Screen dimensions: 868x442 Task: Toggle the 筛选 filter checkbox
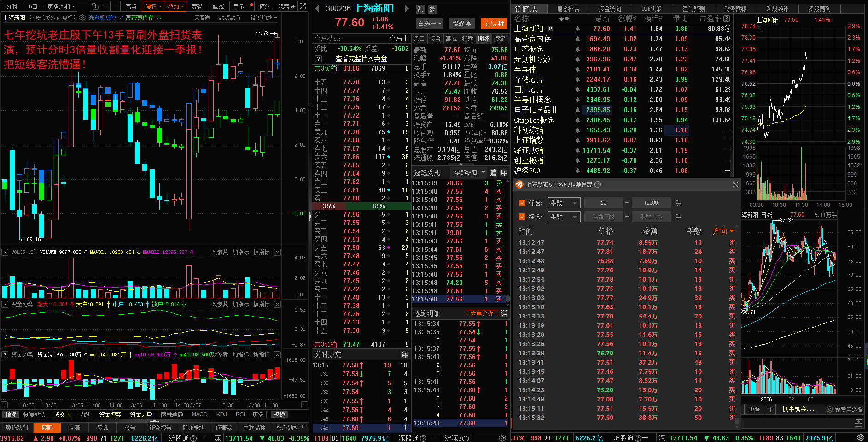[522, 203]
